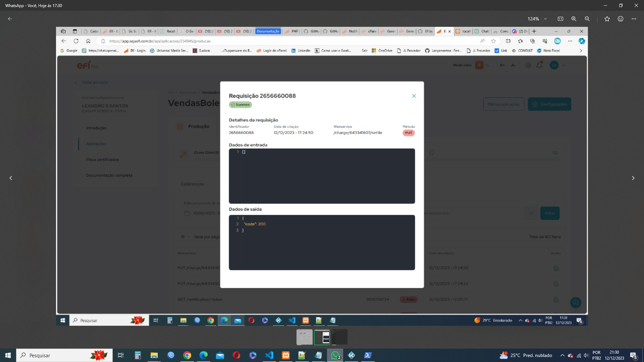Select the dark code editor thumbnail
Viewport: 644px width, 362px height.
click(339, 337)
